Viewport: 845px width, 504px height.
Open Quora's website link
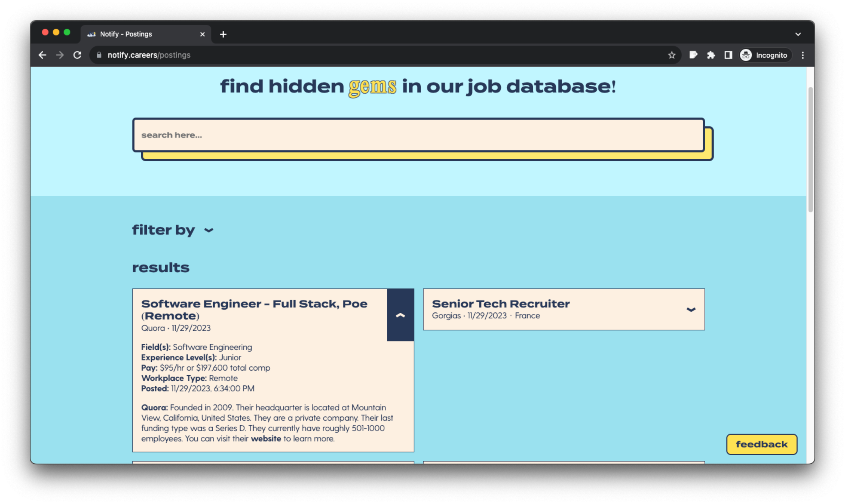pyautogui.click(x=266, y=438)
